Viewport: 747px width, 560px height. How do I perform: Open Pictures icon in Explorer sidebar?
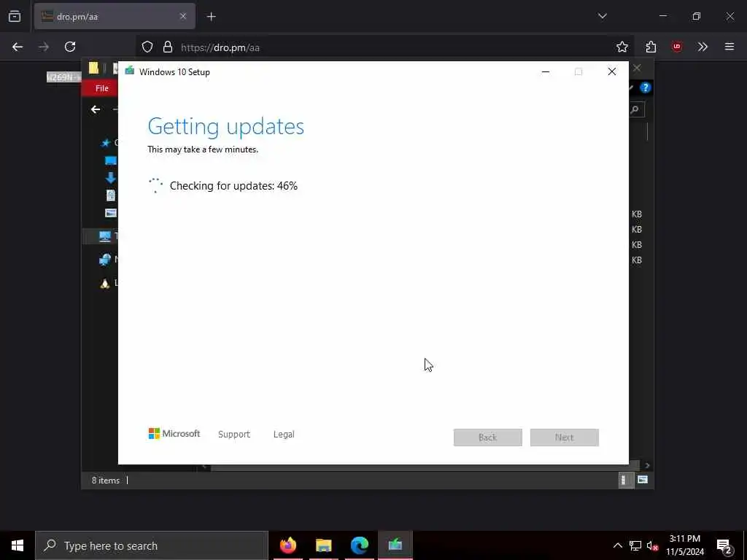(x=111, y=213)
